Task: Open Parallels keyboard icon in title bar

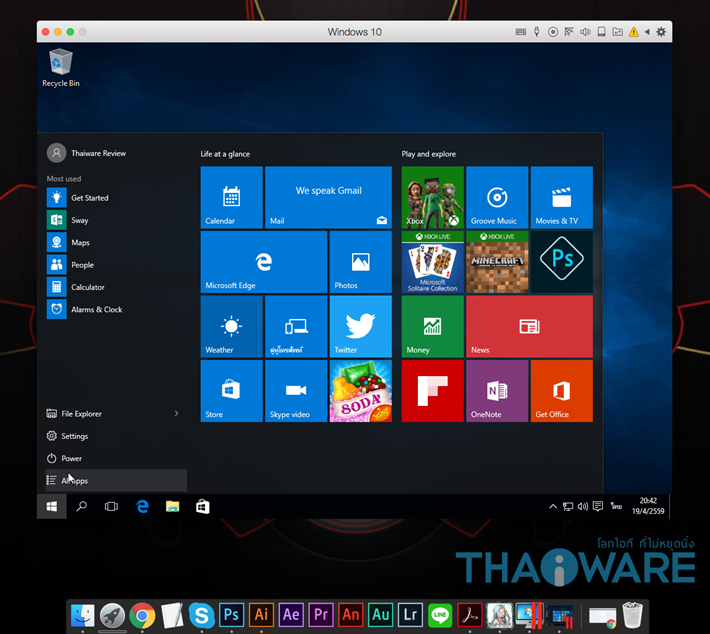Action: 521,32
